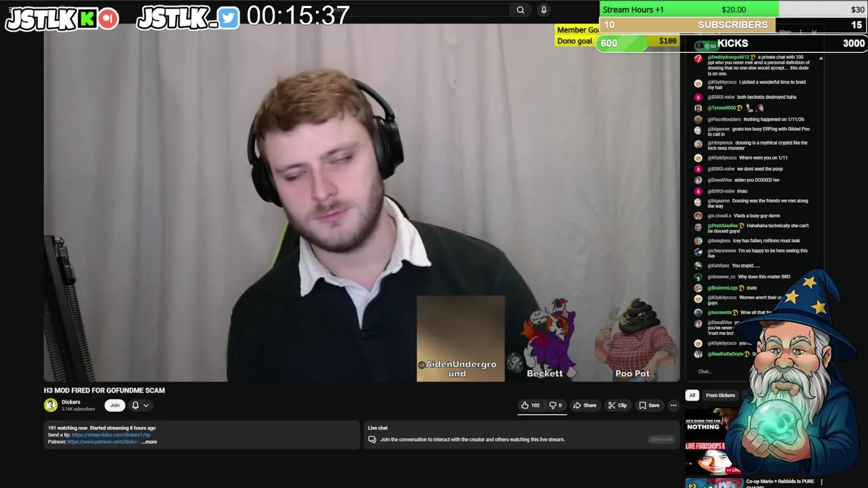The width and height of the screenshot is (868, 488).
Task: Open options for Co-op Mario + Rabbids video
Action: [x=821, y=482]
